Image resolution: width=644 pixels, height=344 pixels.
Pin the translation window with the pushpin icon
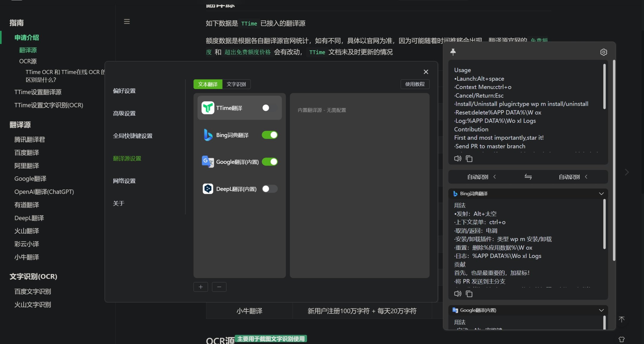click(x=453, y=52)
